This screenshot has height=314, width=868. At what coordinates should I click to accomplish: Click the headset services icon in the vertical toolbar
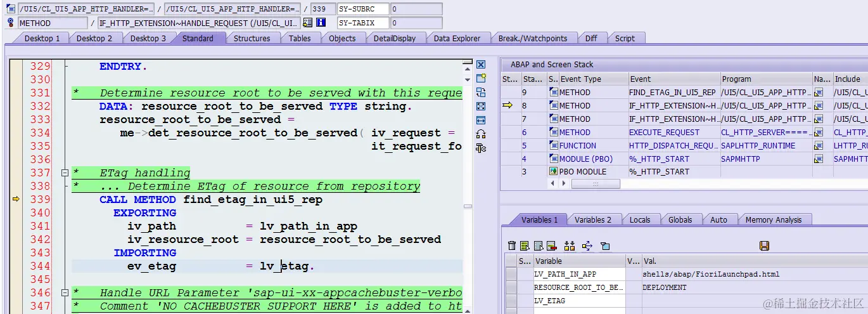coord(481,134)
